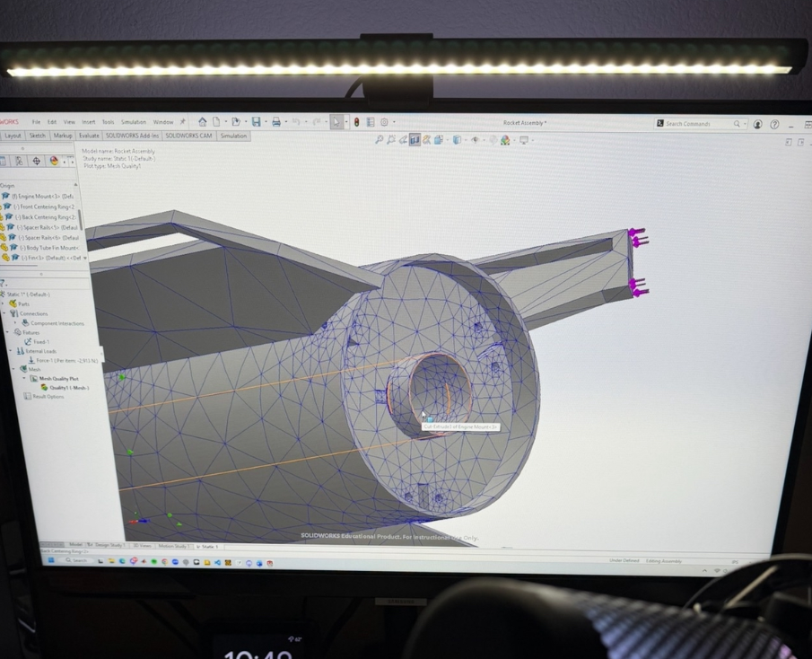Open the SOLIDWORKS Add-Ins tab

[132, 136]
